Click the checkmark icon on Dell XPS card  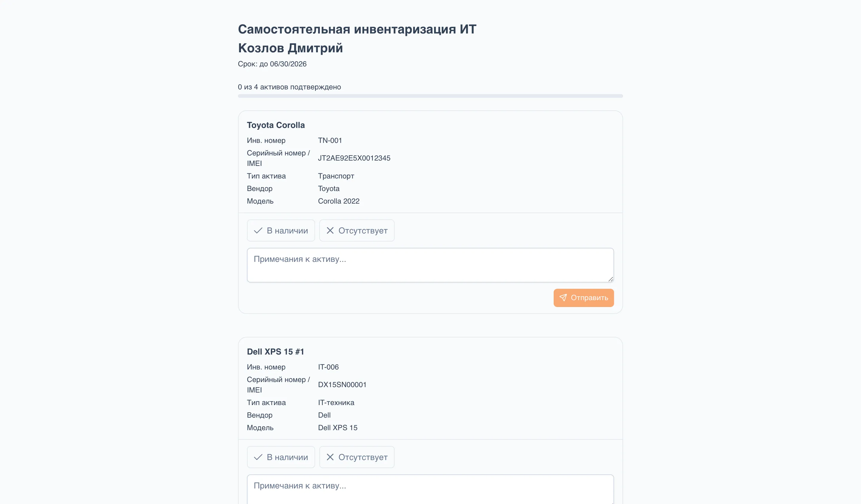pos(258,457)
